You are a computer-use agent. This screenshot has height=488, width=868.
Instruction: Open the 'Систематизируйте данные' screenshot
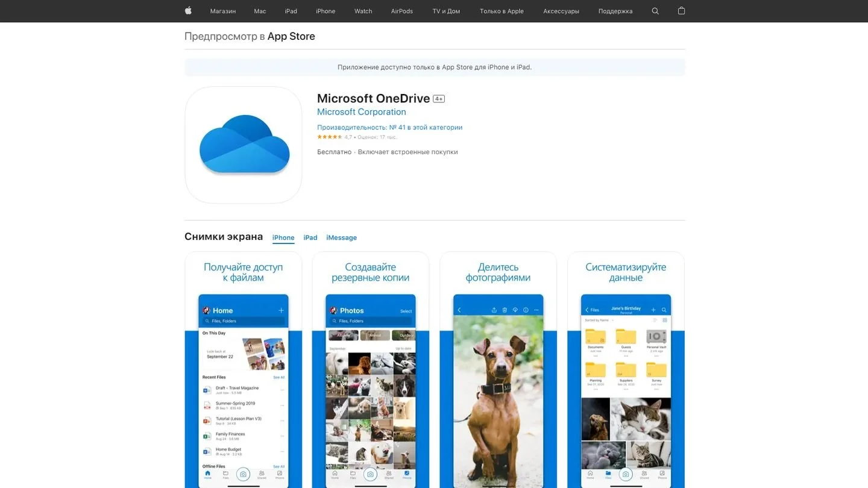click(x=626, y=370)
